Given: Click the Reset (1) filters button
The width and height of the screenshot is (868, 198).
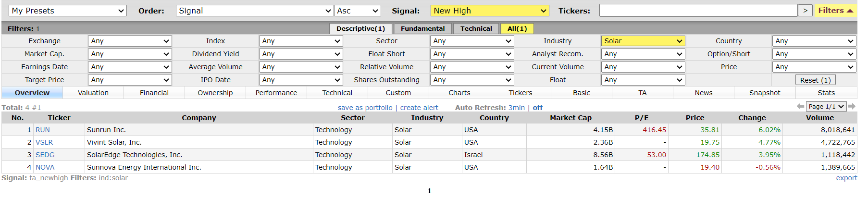Looking at the screenshot, I should coord(815,80).
